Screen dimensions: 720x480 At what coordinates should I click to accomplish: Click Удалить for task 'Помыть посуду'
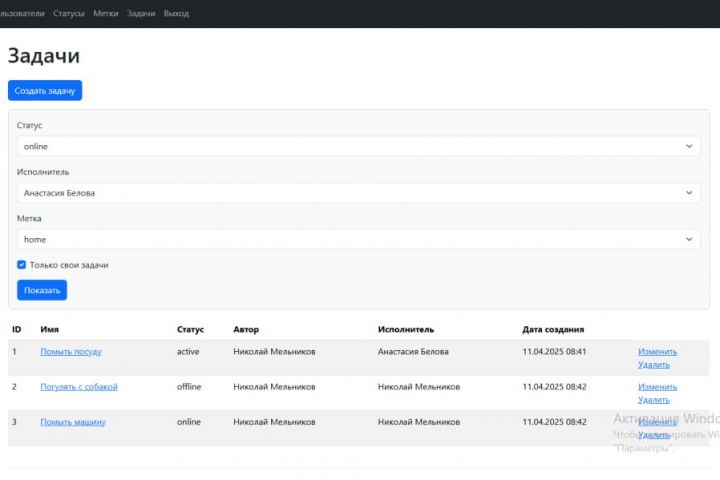654,365
